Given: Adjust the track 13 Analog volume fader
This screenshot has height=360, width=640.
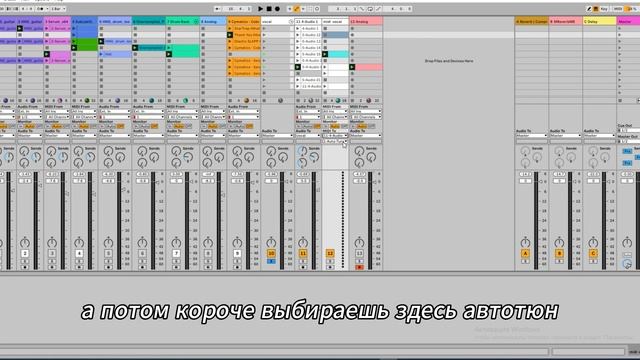Looking at the screenshot, I should pyautogui.click(x=375, y=182).
